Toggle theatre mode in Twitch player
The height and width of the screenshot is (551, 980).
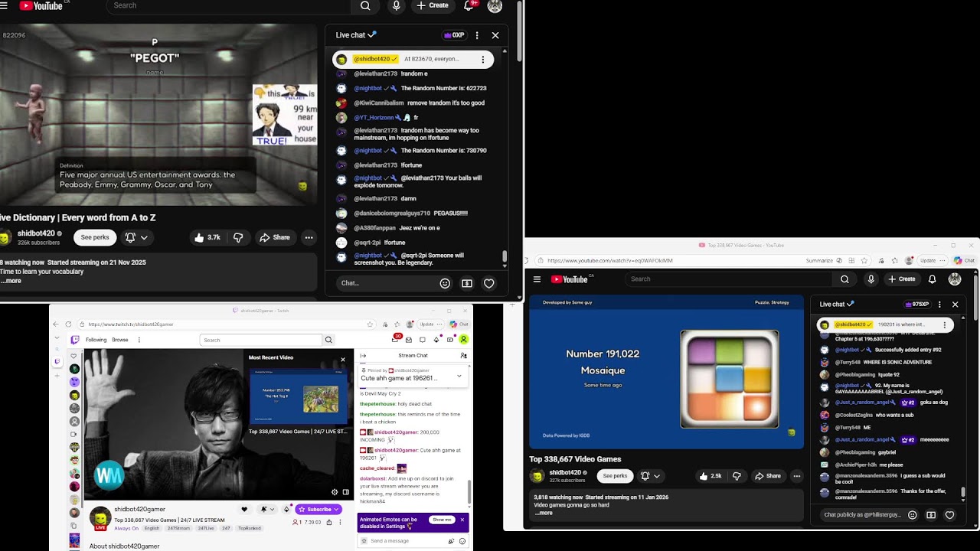click(x=346, y=492)
